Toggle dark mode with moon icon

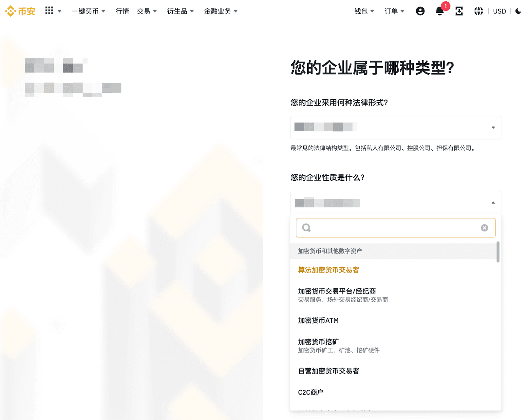[x=518, y=11]
